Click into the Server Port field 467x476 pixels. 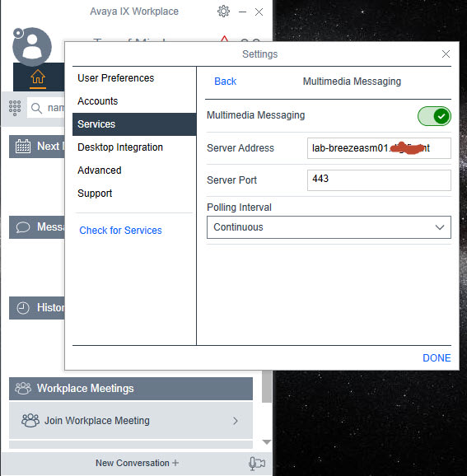pos(379,180)
